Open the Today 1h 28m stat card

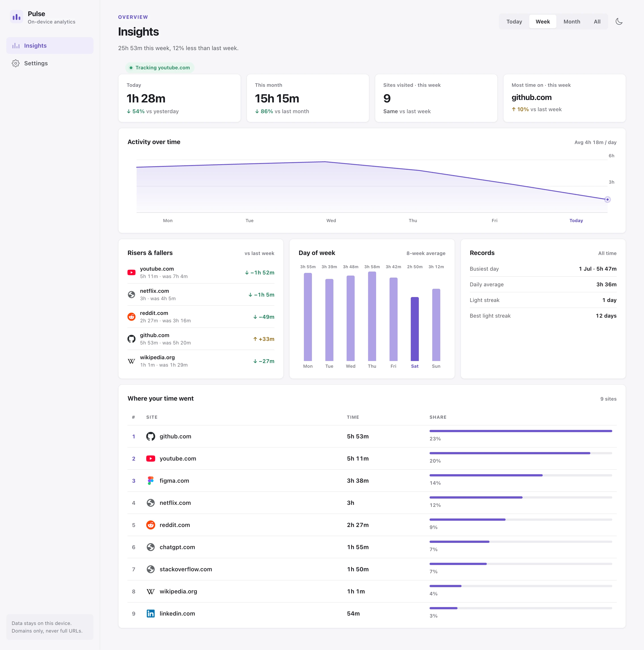click(x=180, y=98)
